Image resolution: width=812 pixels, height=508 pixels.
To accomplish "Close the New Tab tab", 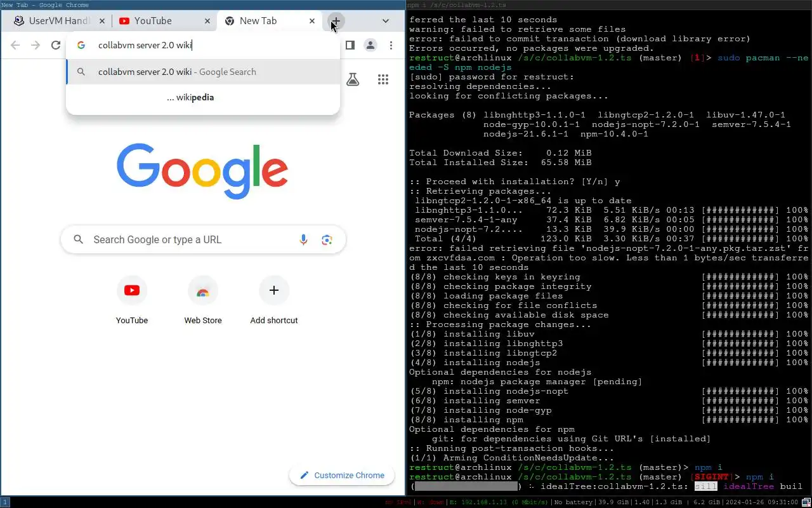I will coord(311,21).
